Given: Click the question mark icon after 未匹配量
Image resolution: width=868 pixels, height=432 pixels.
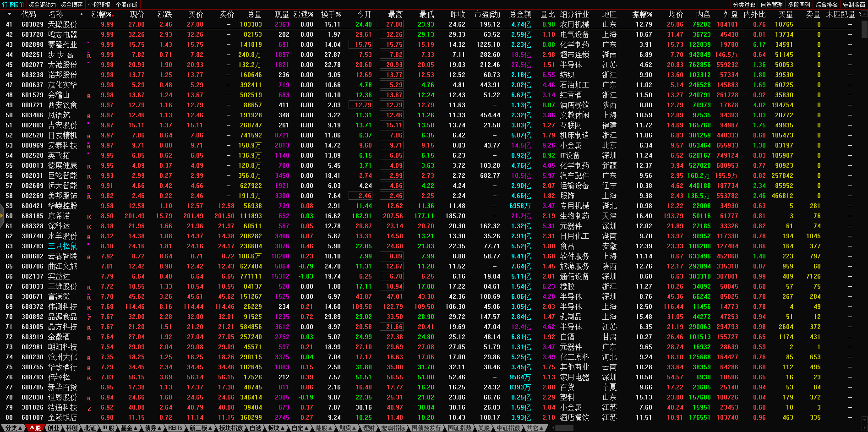Looking at the screenshot, I should 860,14.
